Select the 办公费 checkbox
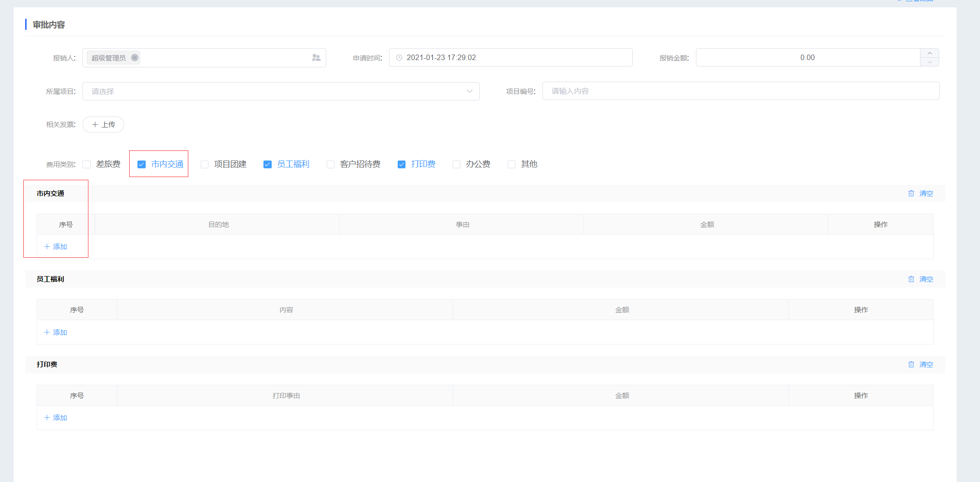 tap(456, 165)
